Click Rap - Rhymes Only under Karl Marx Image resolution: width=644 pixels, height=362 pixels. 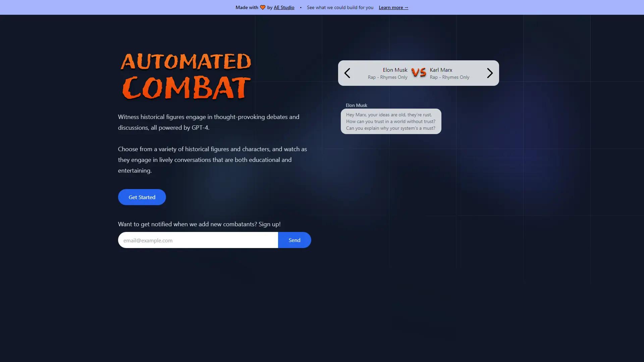coord(449,77)
